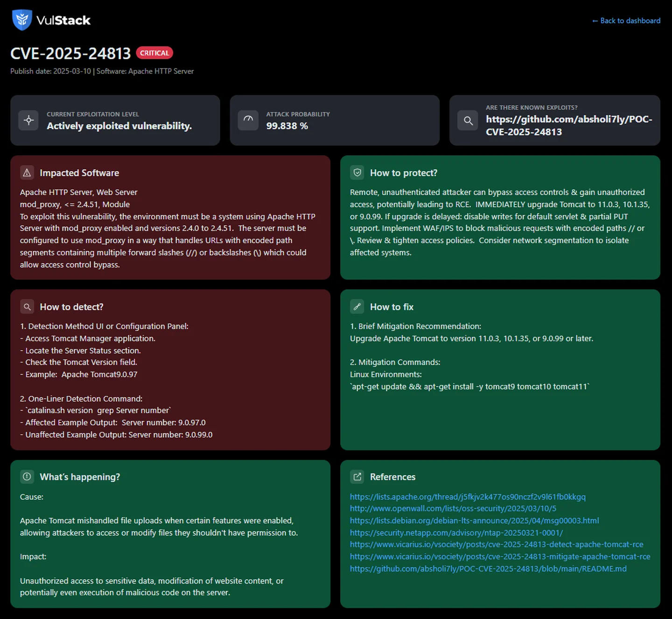Image resolution: width=672 pixels, height=619 pixels.
Task: Click the shield check icon for How to protect
Action: coord(357,173)
